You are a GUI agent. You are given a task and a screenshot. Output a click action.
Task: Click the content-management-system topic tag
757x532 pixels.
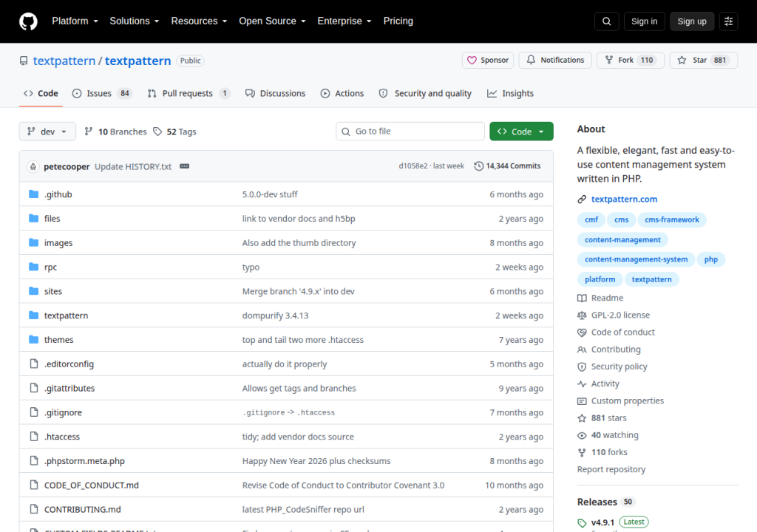pos(636,259)
